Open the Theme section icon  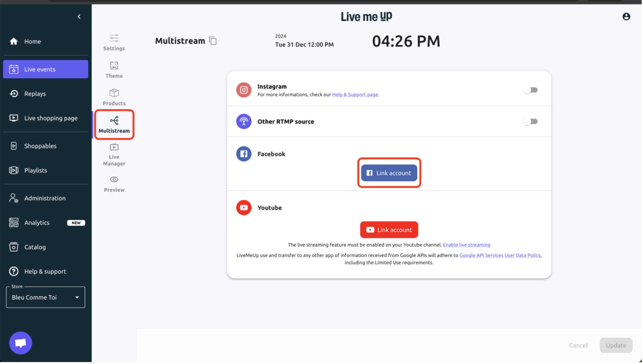(114, 66)
